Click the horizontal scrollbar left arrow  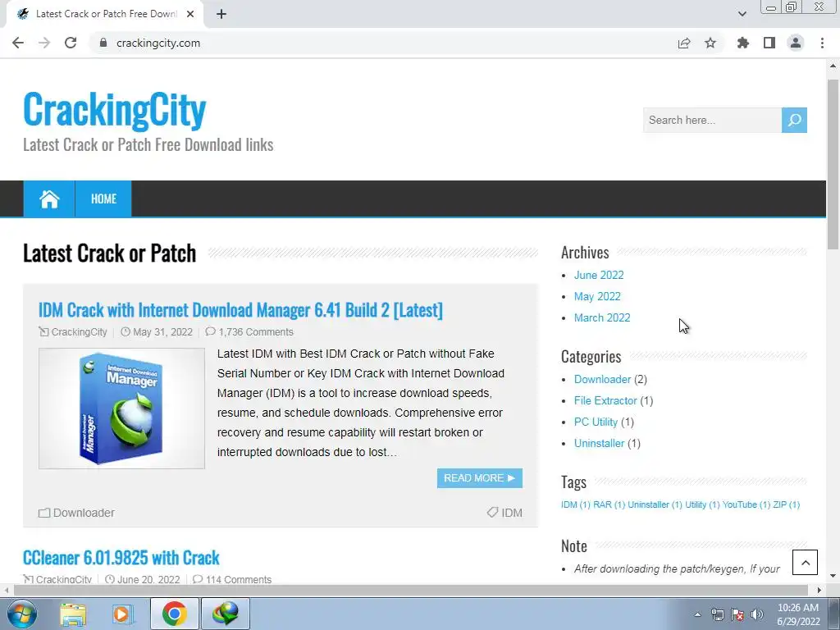click(7, 591)
